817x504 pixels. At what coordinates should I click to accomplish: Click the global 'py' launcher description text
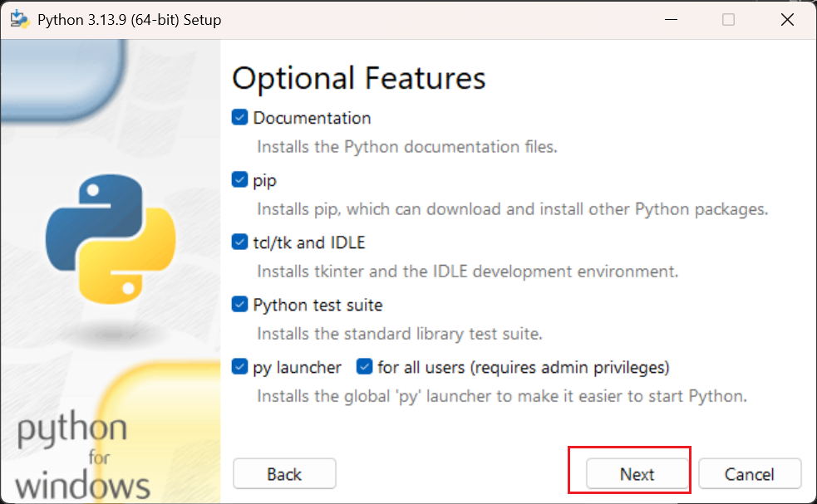[502, 396]
